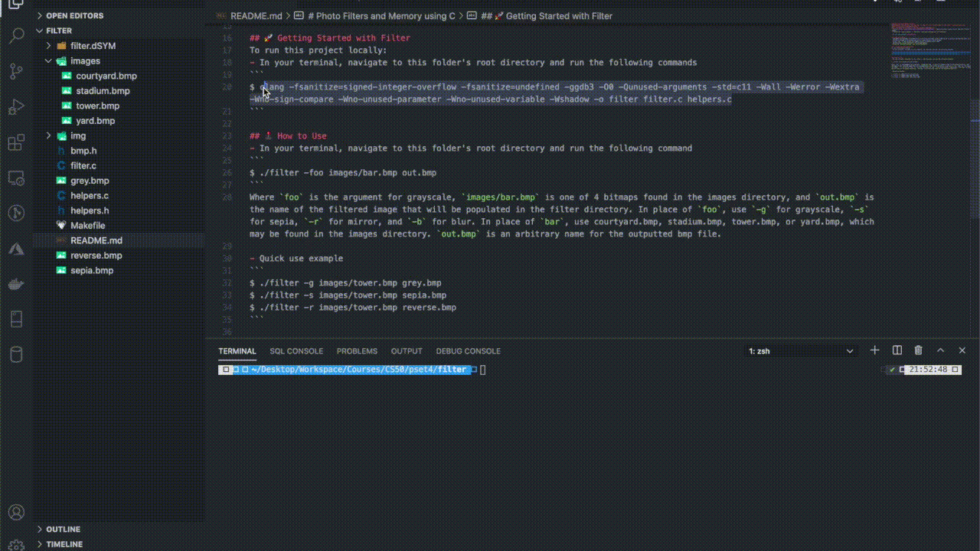Collapse the images folder
Screen dimensions: 980x551
85,60
